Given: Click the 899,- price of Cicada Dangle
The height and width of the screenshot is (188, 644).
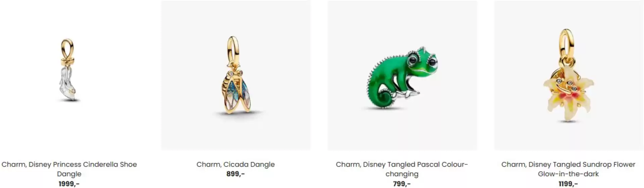Looking at the screenshot, I should pyautogui.click(x=236, y=174).
